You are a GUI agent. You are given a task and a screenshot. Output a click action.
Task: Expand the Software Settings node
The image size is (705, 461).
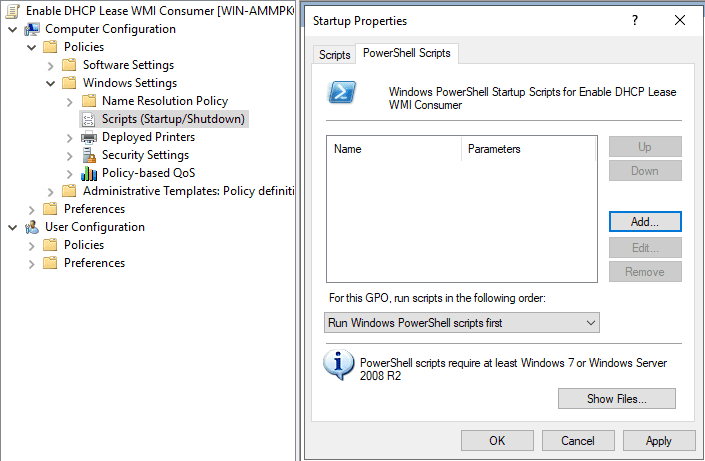pyautogui.click(x=50, y=66)
